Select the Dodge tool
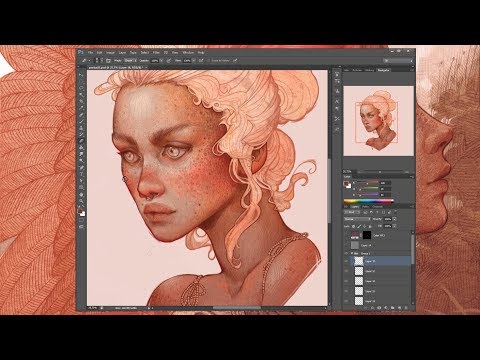480x360 pixels. coord(81,160)
